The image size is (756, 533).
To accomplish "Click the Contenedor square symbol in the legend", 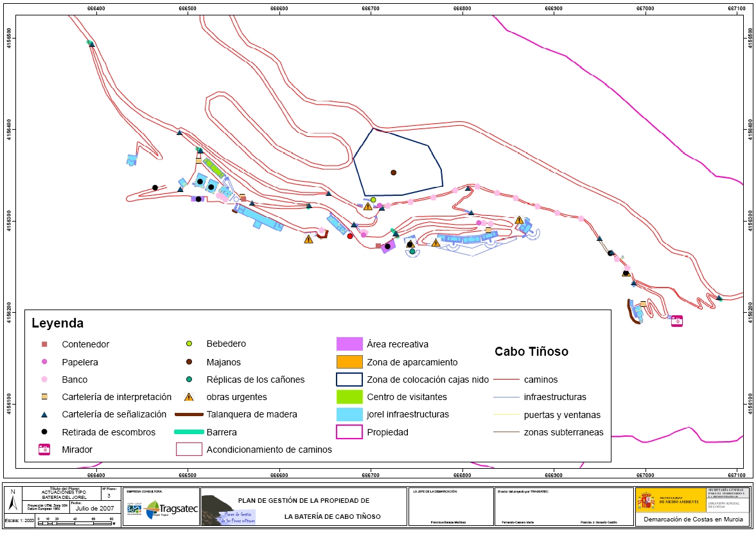I will coord(44,344).
